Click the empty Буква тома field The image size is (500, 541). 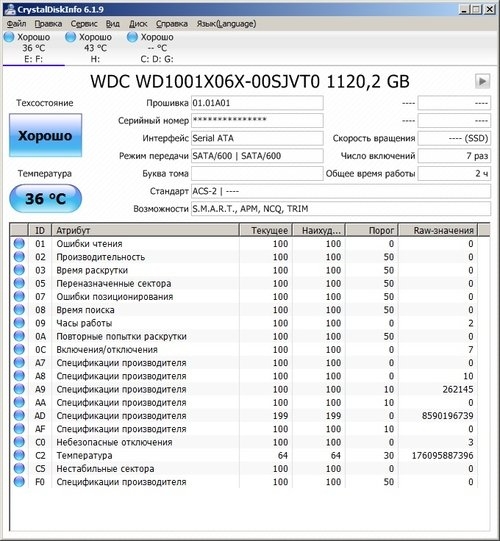point(257,173)
